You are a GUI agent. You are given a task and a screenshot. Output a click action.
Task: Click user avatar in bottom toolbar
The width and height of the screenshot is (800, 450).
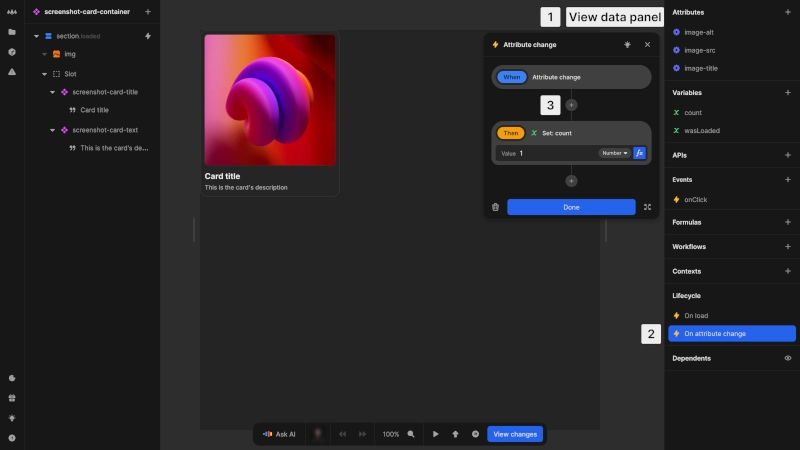318,434
